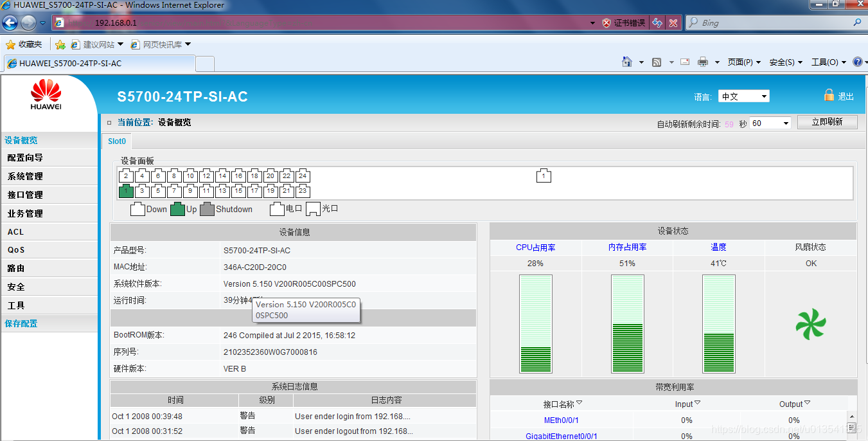Open the 页面(P) menu
The width and height of the screenshot is (868, 441).
[744, 62]
